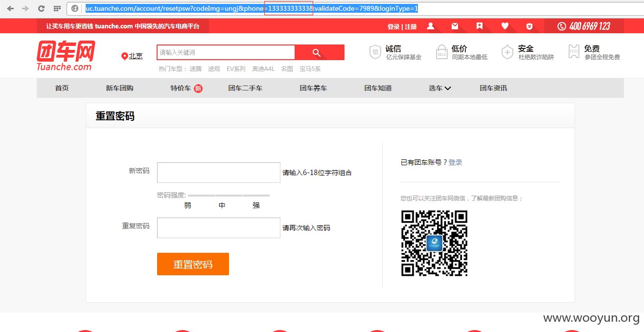Expand the 选车 dropdown menu
This screenshot has width=644, height=332.
point(440,88)
